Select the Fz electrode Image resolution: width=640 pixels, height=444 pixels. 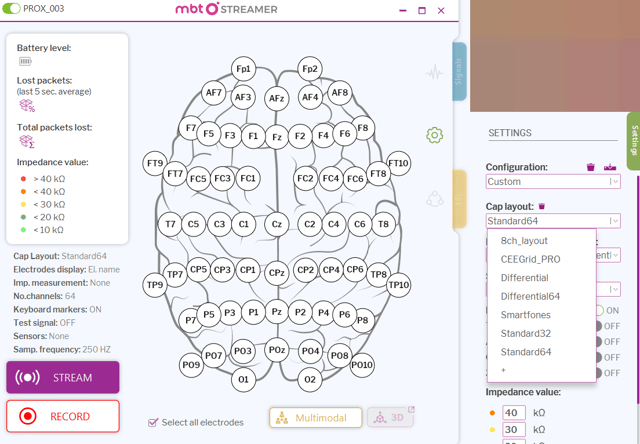pyautogui.click(x=277, y=137)
